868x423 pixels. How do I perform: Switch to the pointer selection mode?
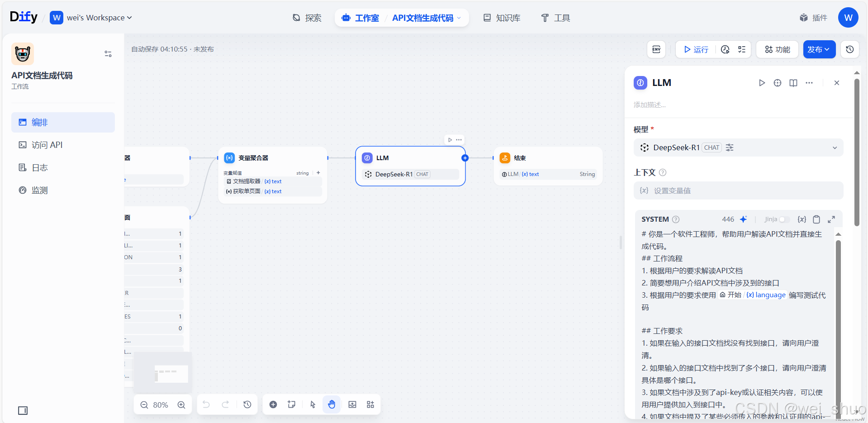tap(312, 404)
